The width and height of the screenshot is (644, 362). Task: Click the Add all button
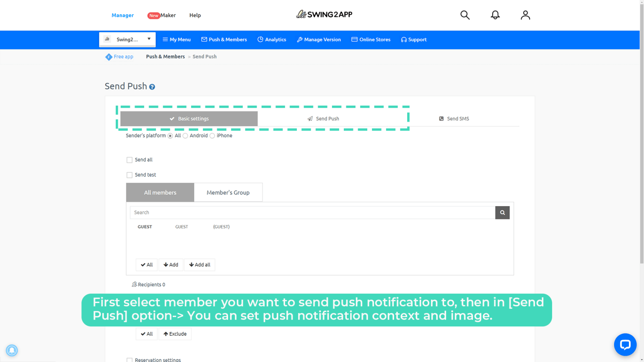[200, 264]
